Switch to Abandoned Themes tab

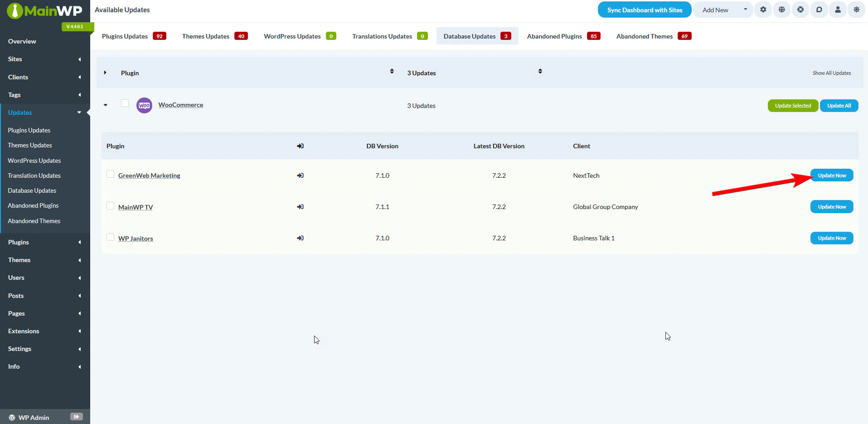[x=654, y=36]
